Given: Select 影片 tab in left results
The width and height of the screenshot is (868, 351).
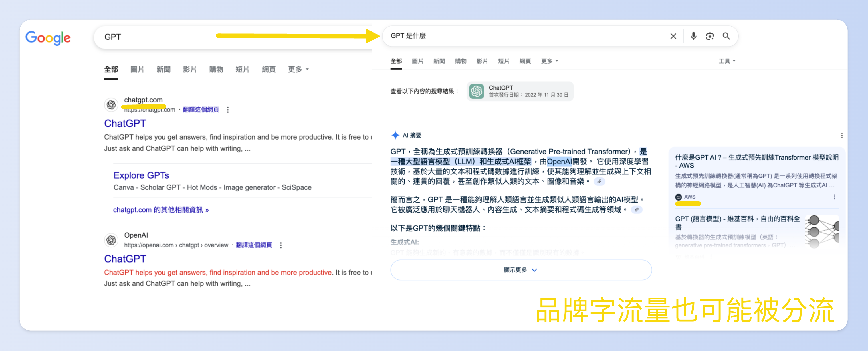Looking at the screenshot, I should (x=190, y=70).
